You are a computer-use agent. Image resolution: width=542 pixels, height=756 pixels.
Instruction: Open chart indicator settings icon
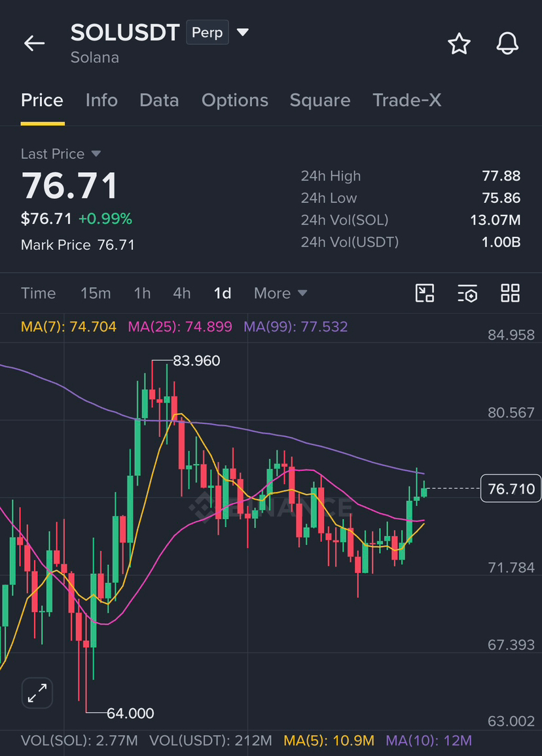pyautogui.click(x=467, y=293)
